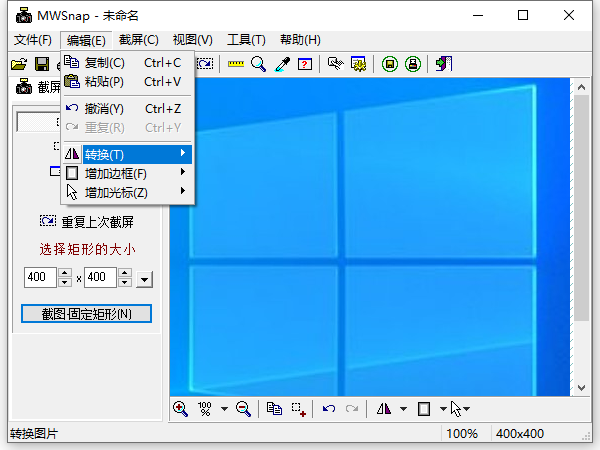Click the repeat last capture toolbar icon
The width and height of the screenshot is (600, 450).
(x=205, y=64)
